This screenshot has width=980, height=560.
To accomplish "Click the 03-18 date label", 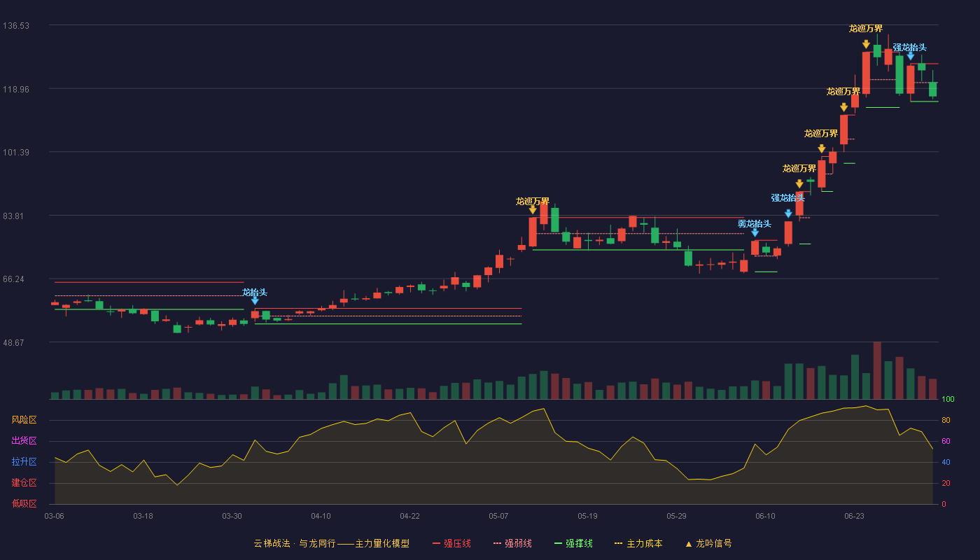I will tap(143, 516).
